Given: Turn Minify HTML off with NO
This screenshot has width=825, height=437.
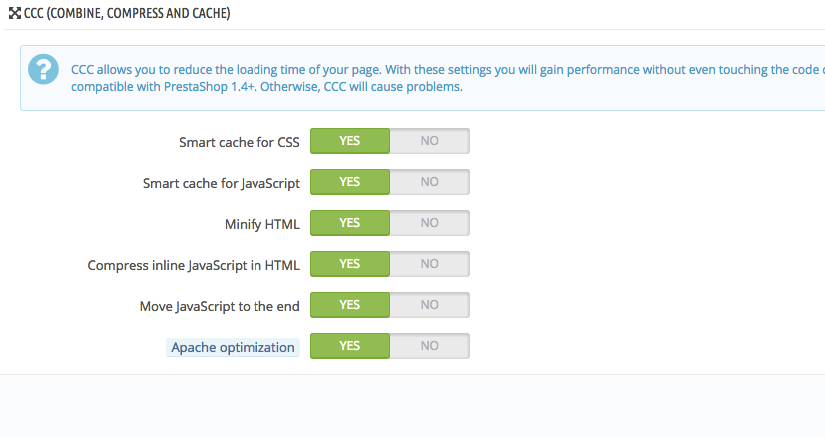Looking at the screenshot, I should [429, 223].
